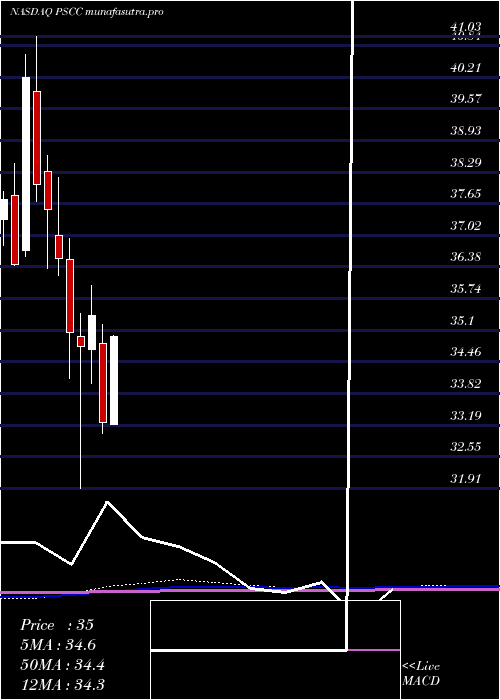
Task: Click the 38.29 price axis label
Action: pyautogui.click(x=466, y=162)
